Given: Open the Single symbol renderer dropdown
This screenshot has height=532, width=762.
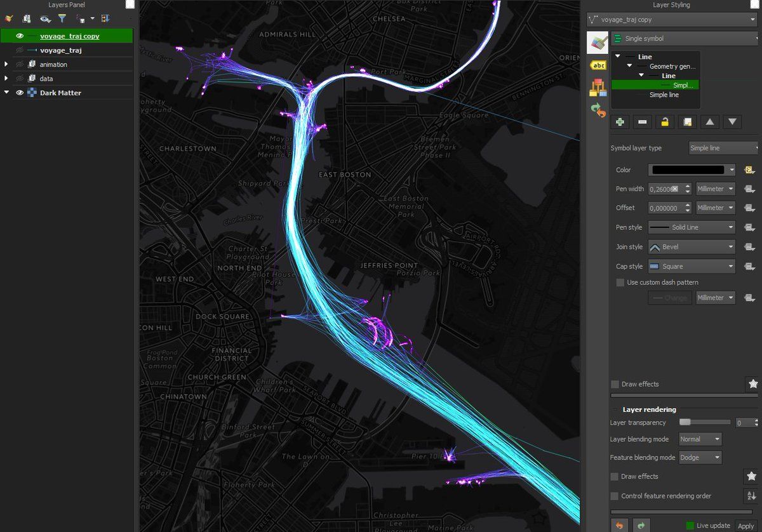Looking at the screenshot, I should [685, 39].
